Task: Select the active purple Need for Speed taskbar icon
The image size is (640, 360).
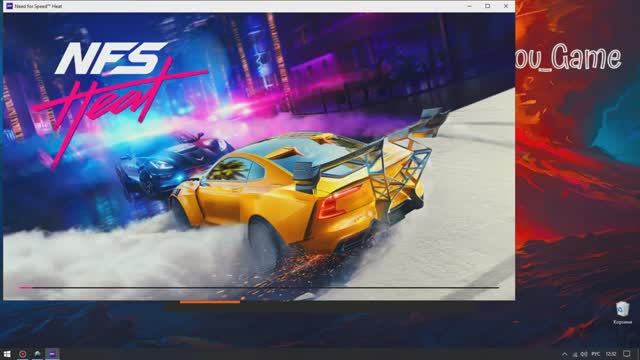Action: tap(52, 354)
